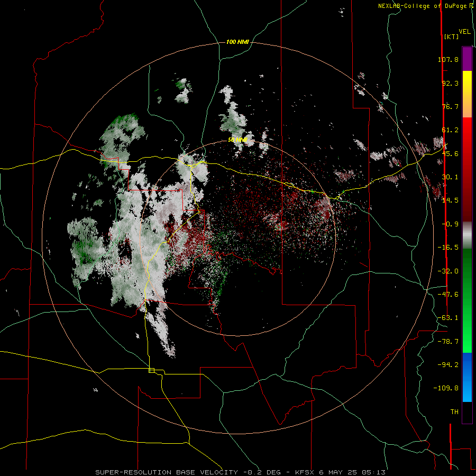Screen dimensions: 476x476
Task: Select the purple segment of color bar
Action: pos(467,59)
